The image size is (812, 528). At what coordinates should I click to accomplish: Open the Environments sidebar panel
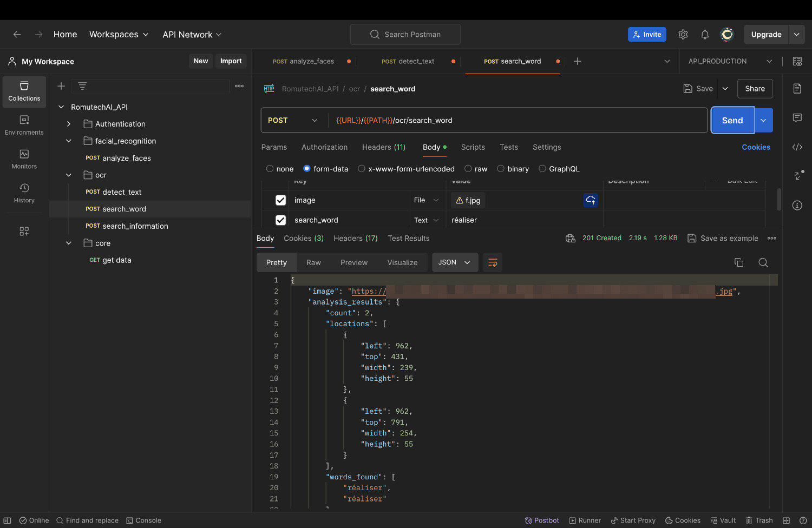click(24, 126)
